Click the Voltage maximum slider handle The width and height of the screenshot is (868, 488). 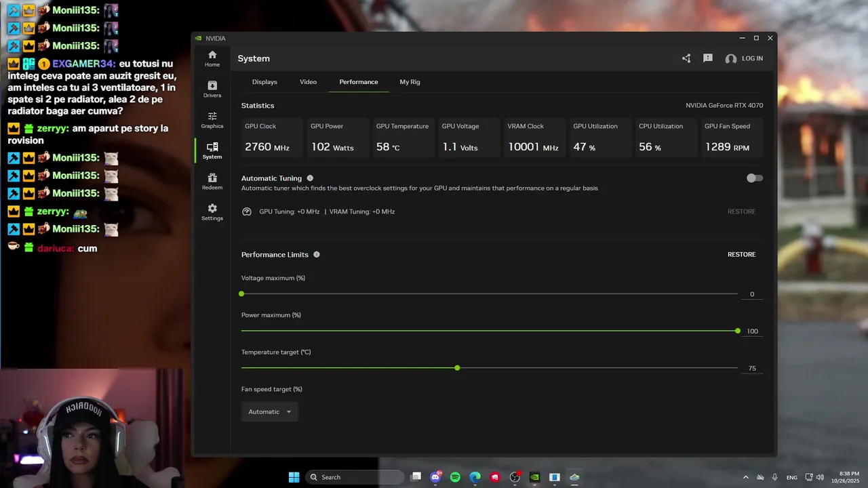tap(241, 293)
